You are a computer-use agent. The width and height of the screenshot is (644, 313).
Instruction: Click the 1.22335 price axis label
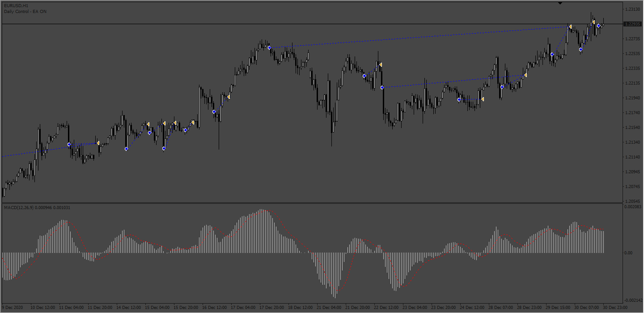pos(633,69)
